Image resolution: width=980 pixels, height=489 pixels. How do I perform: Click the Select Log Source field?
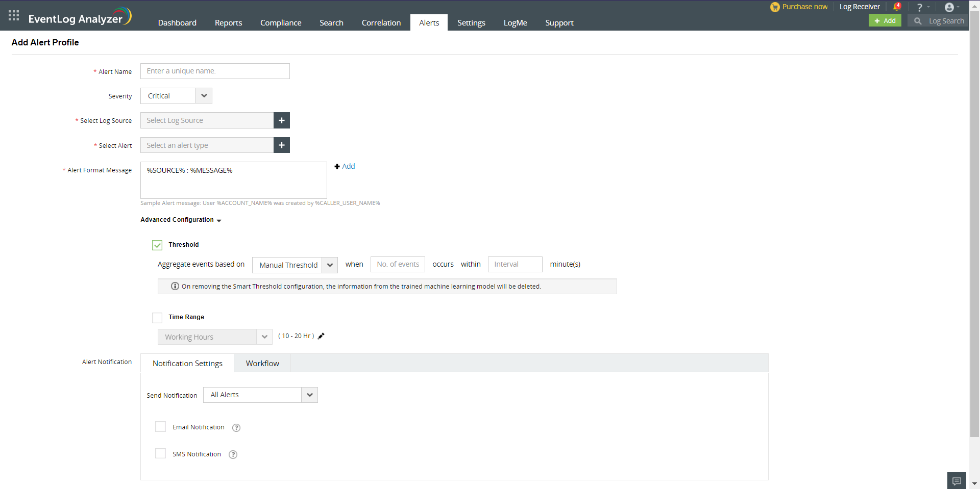click(207, 120)
